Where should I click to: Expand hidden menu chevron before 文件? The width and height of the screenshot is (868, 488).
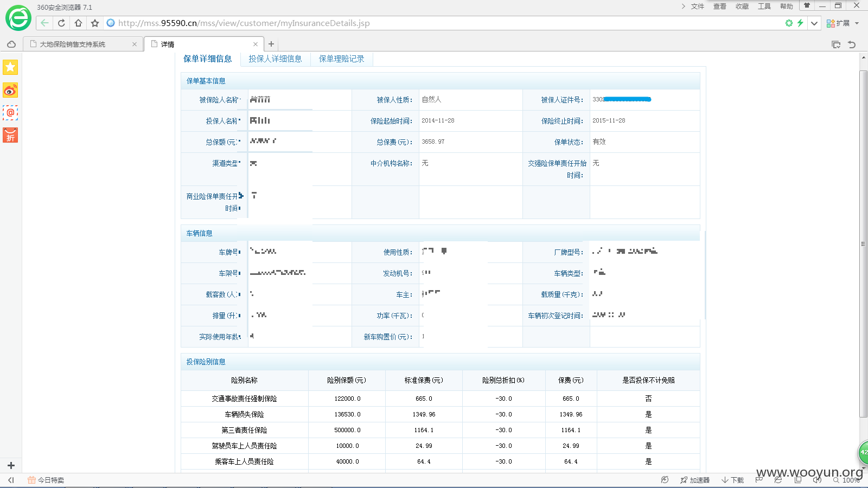tap(683, 7)
